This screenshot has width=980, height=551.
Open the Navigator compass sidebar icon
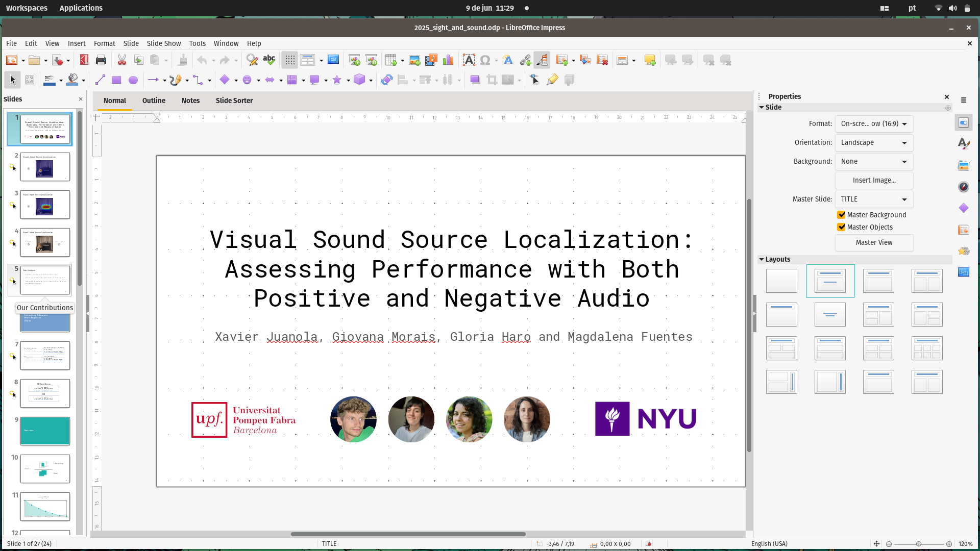963,187
